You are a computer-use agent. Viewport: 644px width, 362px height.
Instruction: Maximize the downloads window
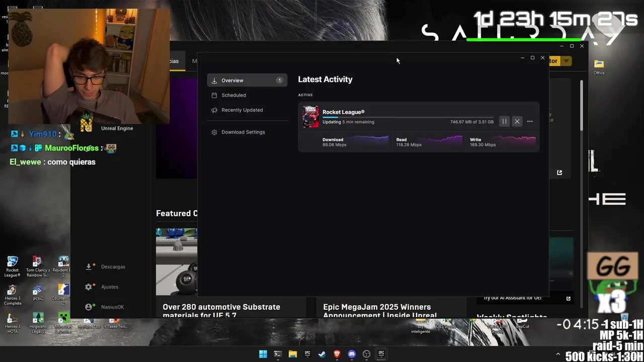click(532, 58)
